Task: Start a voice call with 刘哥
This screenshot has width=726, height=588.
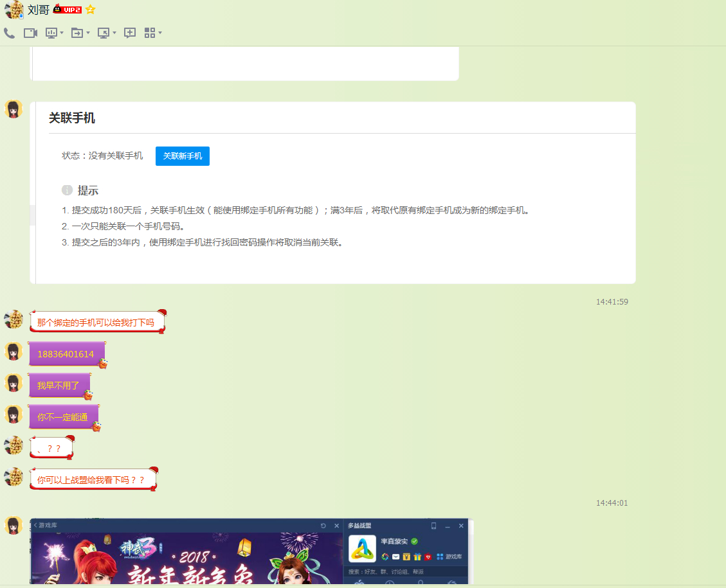Action: pos(9,33)
